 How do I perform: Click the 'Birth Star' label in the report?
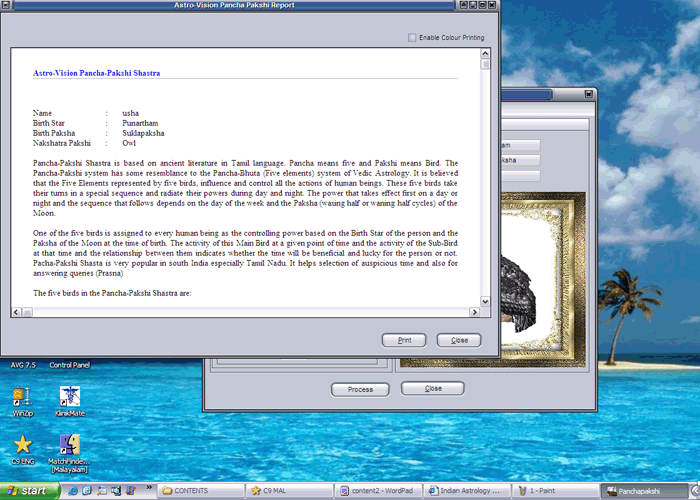[49, 123]
